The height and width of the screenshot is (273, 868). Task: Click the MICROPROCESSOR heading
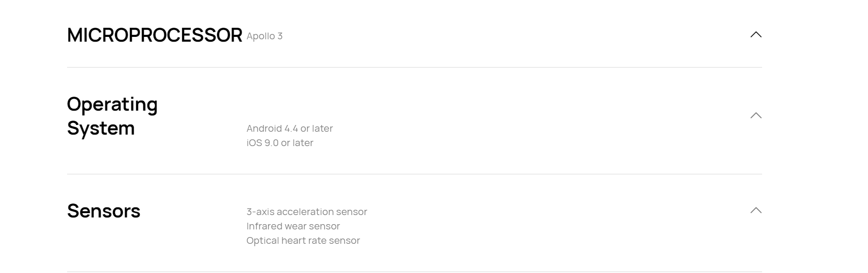tap(155, 35)
